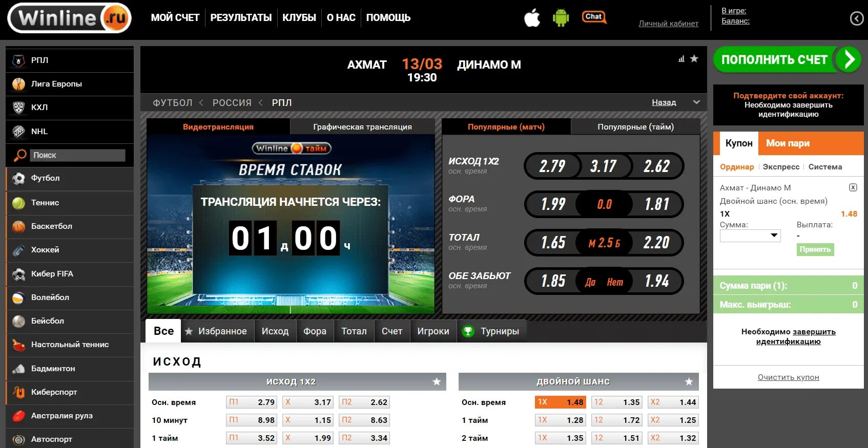Select the Автоспорт icon
Image resolution: width=868 pixels, height=448 pixels.
(19, 439)
